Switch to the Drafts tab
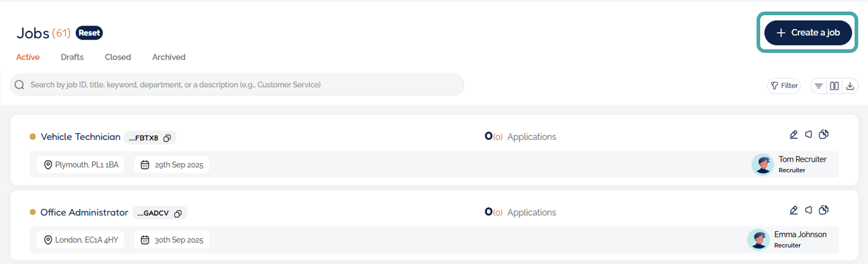 point(72,57)
